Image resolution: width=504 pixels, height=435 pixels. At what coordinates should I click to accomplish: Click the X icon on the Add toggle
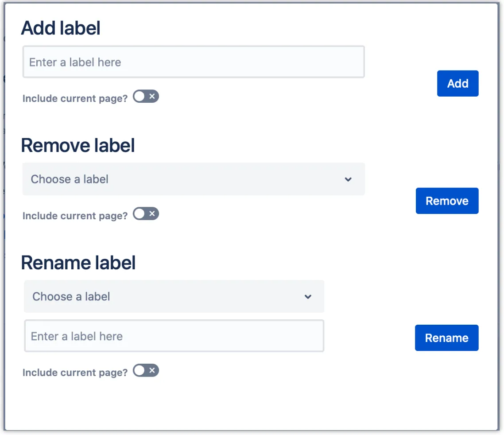[151, 96]
